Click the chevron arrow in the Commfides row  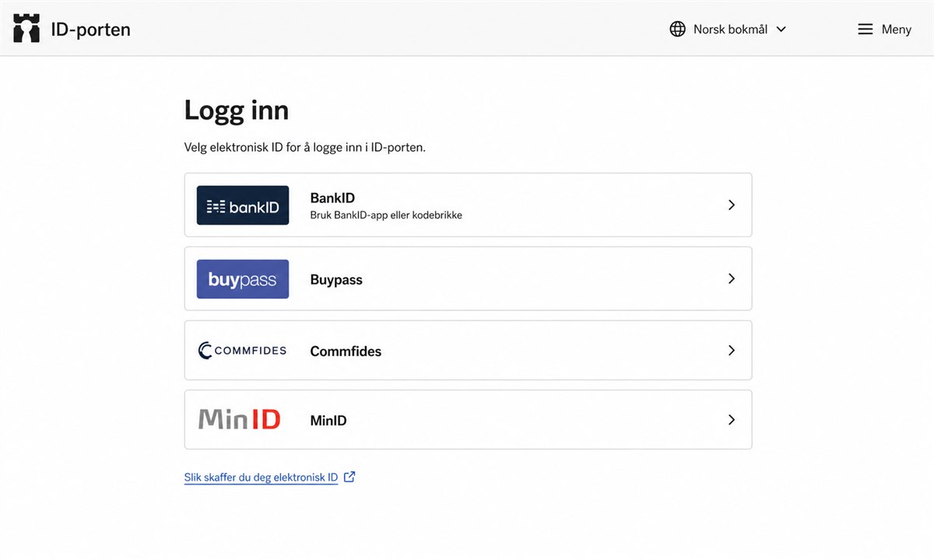pos(731,351)
